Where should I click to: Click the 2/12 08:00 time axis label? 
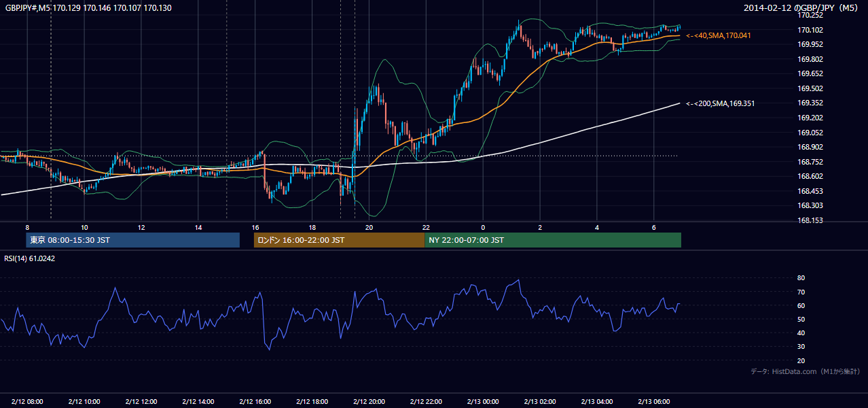pos(27,402)
